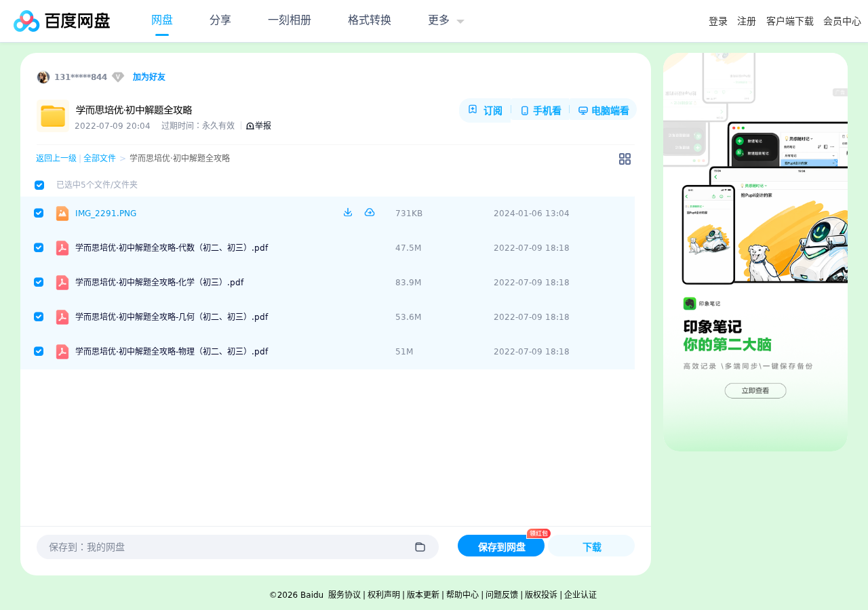Image resolution: width=868 pixels, height=610 pixels.
Task: Open the 网盘 tab
Action: pos(162,20)
